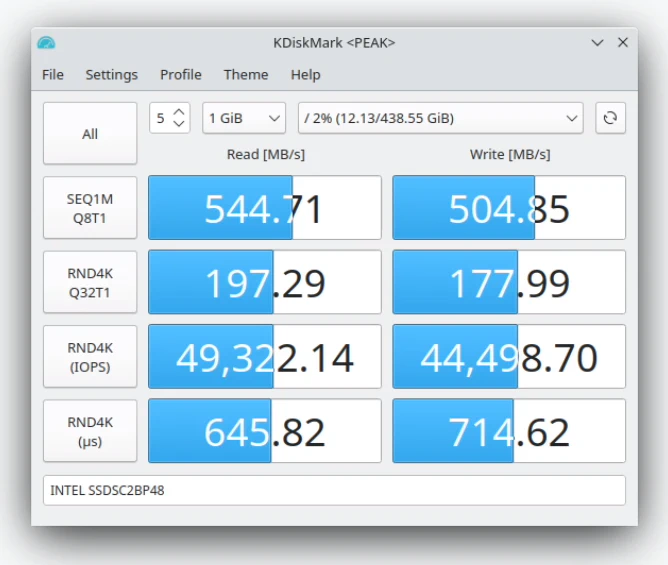Click the refresh storage list icon

click(610, 118)
